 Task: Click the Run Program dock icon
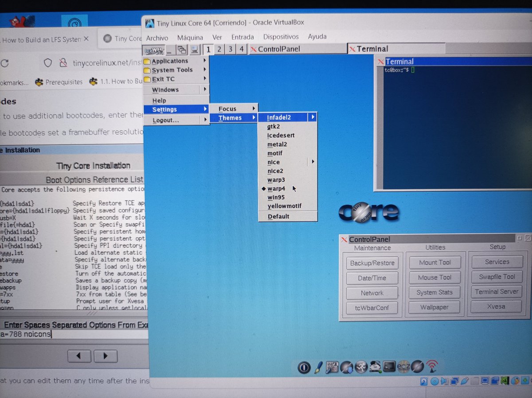pos(361,367)
